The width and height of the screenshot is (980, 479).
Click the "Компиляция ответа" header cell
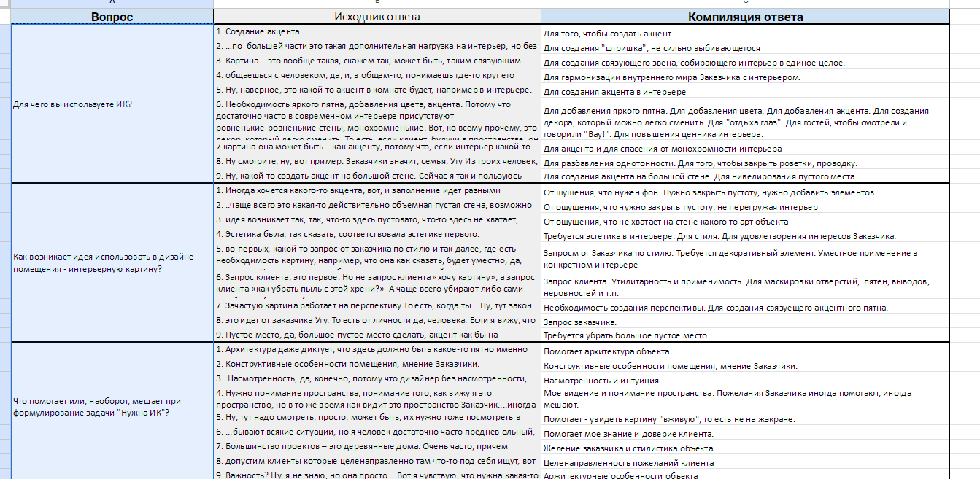click(745, 17)
